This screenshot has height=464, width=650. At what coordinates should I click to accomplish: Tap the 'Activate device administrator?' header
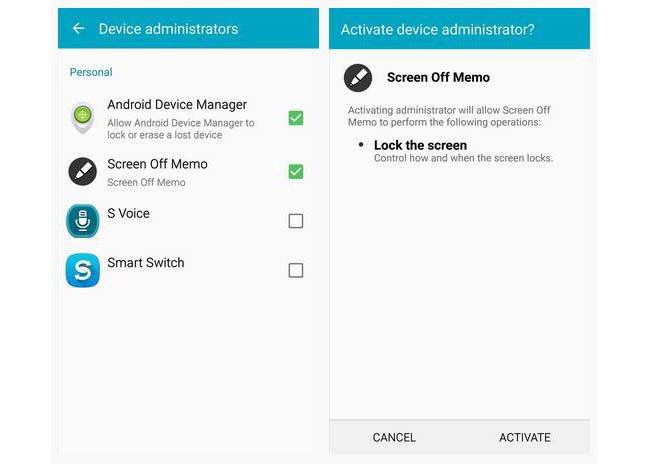coord(438,29)
